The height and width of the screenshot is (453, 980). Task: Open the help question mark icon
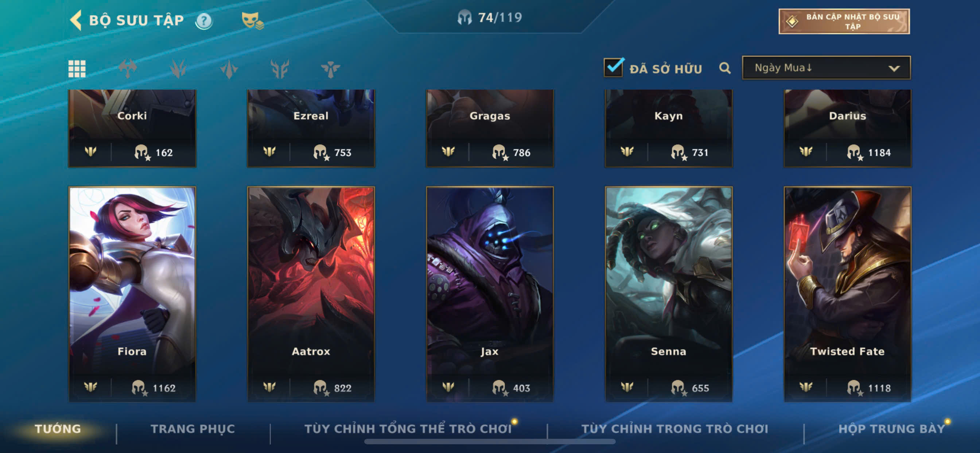tap(204, 21)
